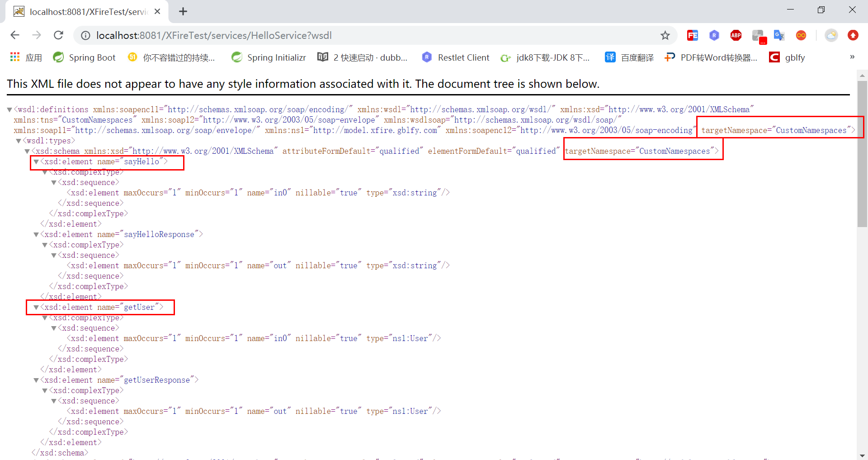Open the Apps (应用) bookmark shortcut
This screenshot has height=460, width=868.
[x=26, y=57]
